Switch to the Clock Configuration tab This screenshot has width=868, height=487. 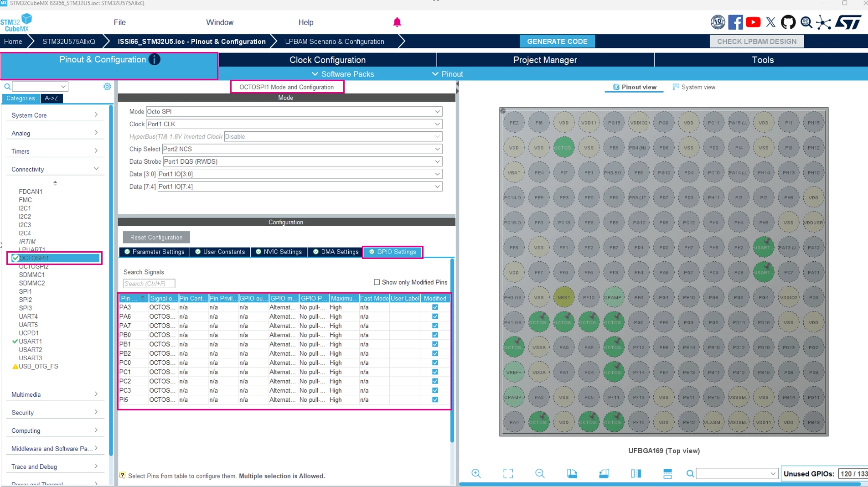(327, 60)
